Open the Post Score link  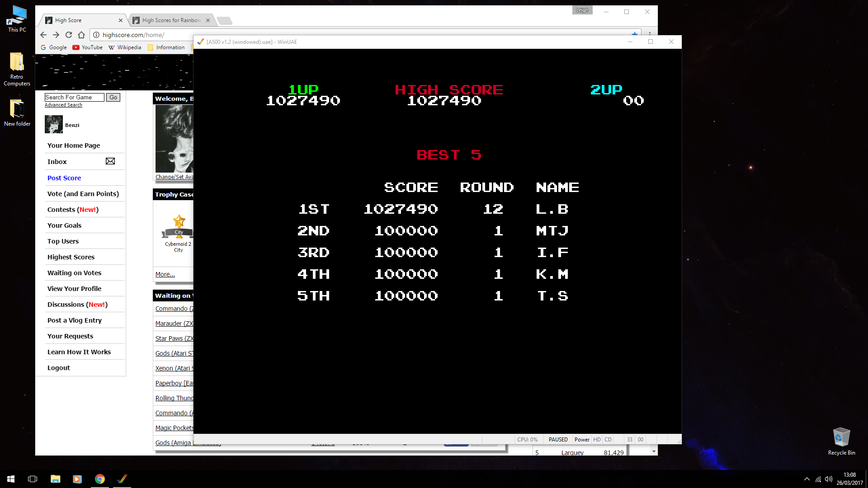click(64, 178)
